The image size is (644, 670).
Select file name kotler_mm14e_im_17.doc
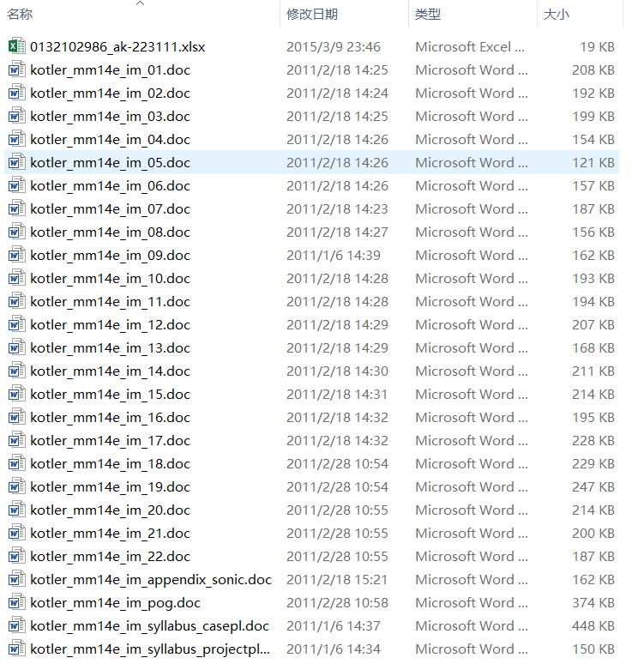(x=110, y=441)
